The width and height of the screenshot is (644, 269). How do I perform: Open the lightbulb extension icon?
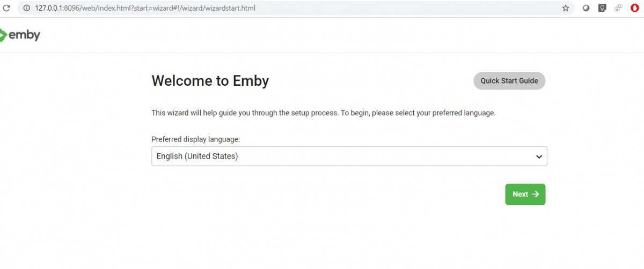[603, 8]
